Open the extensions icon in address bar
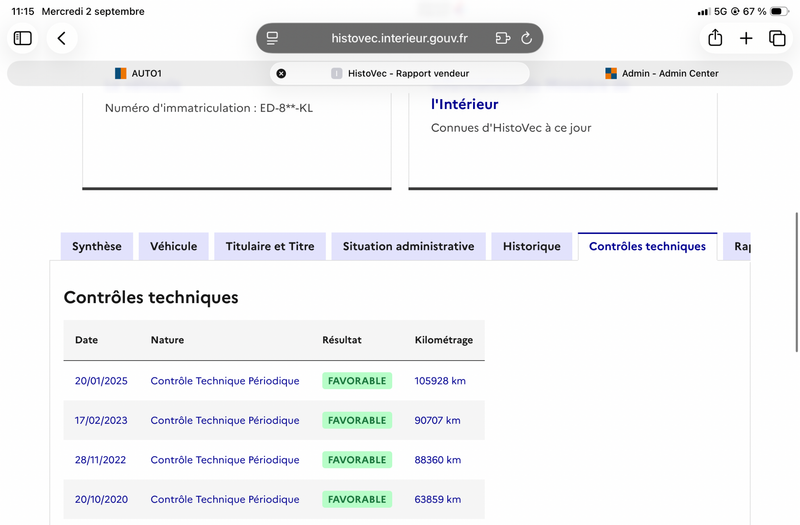Viewport: 800px width, 525px height. click(503, 38)
